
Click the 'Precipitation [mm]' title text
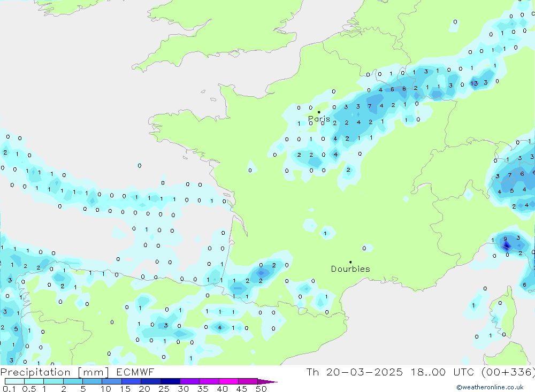55,372
